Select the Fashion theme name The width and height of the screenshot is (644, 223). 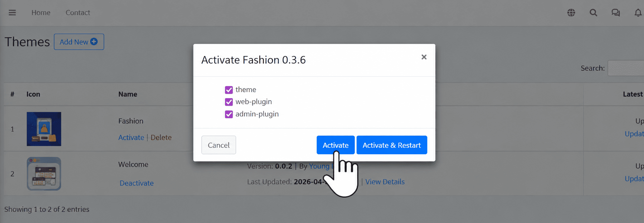131,121
